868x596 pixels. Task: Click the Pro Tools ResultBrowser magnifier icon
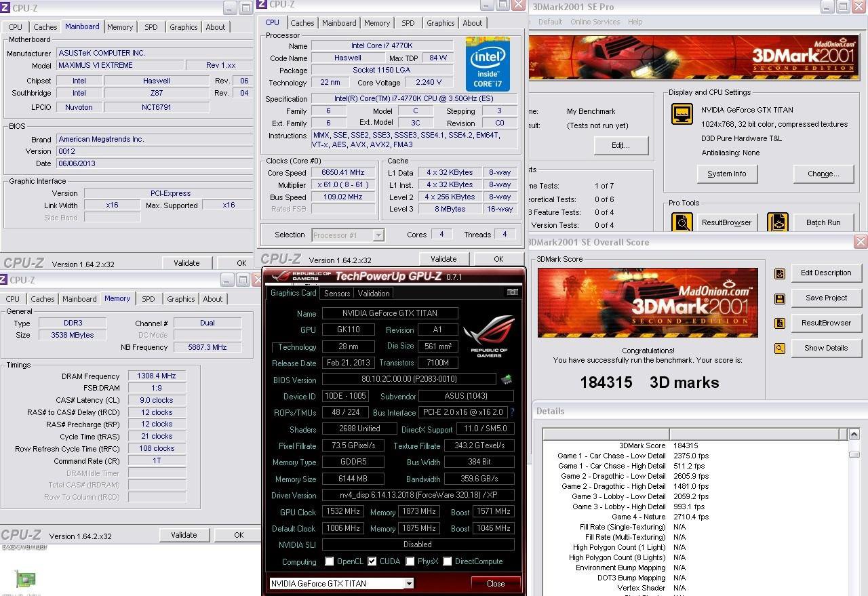click(x=682, y=222)
